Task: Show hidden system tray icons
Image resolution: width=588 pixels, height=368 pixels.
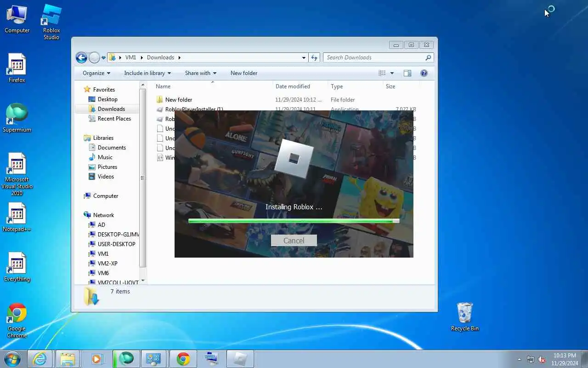Action: [520, 359]
